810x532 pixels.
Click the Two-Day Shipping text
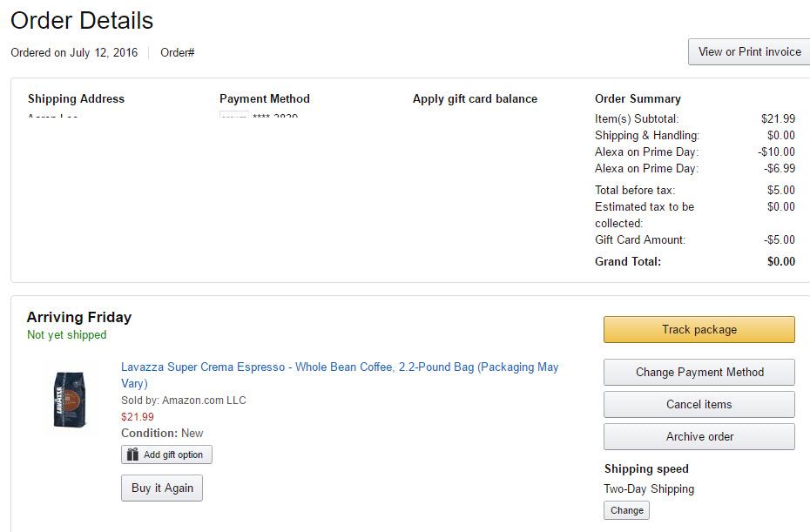(649, 489)
